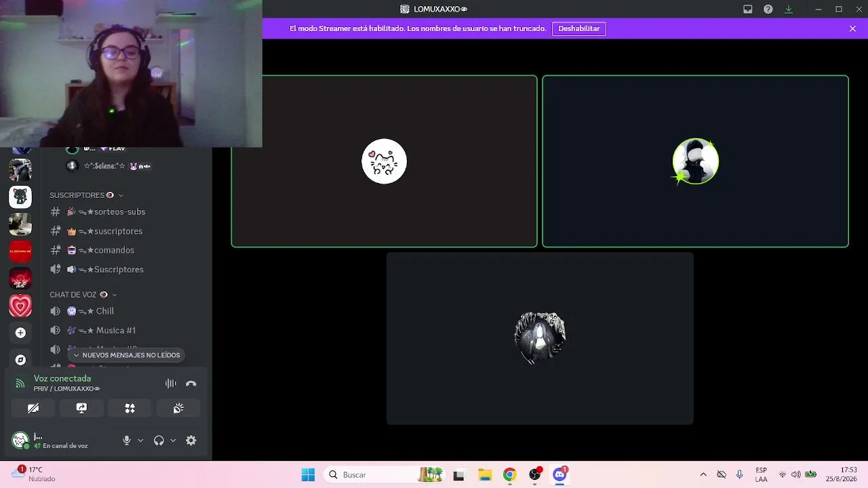Viewport: 868px width, 488px height.
Task: Open Google Chrome from the taskbar
Action: tap(509, 474)
